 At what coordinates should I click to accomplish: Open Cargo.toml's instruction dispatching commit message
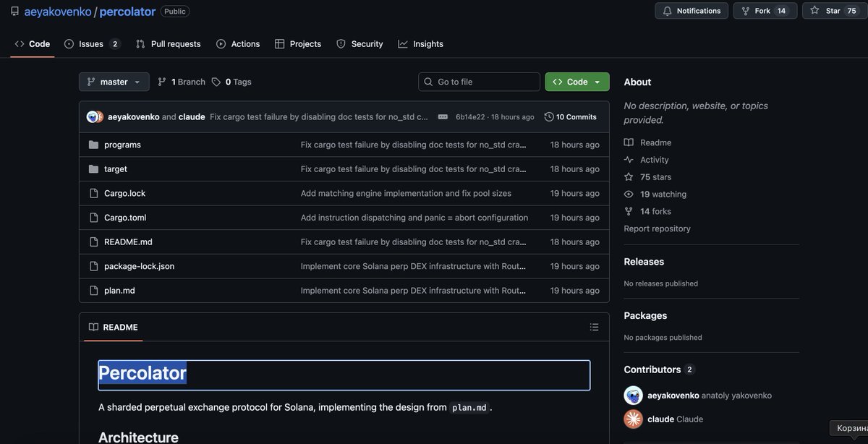tap(414, 218)
